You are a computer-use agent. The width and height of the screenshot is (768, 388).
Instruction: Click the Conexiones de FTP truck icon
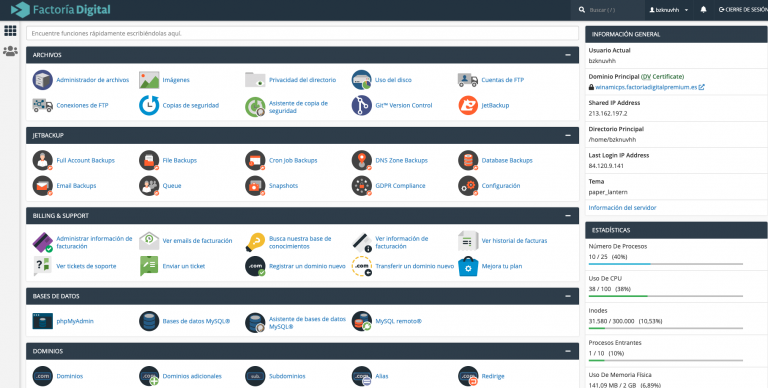(x=43, y=105)
